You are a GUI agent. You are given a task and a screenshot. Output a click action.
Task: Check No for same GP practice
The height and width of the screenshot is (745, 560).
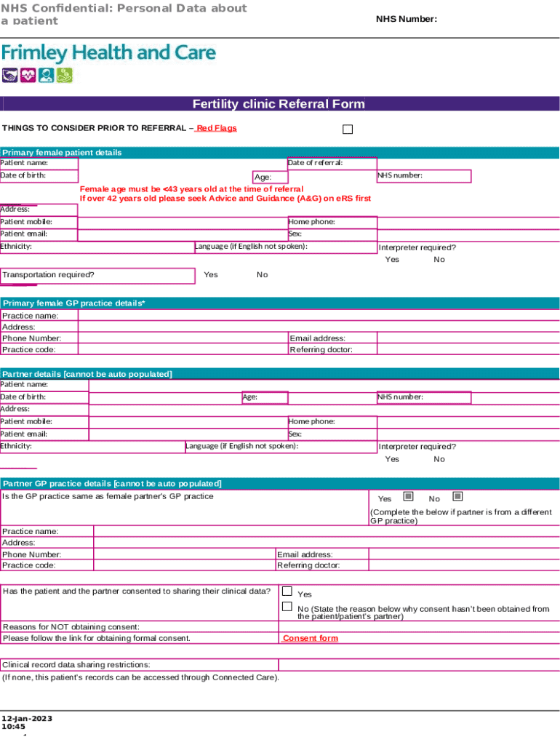(x=457, y=497)
